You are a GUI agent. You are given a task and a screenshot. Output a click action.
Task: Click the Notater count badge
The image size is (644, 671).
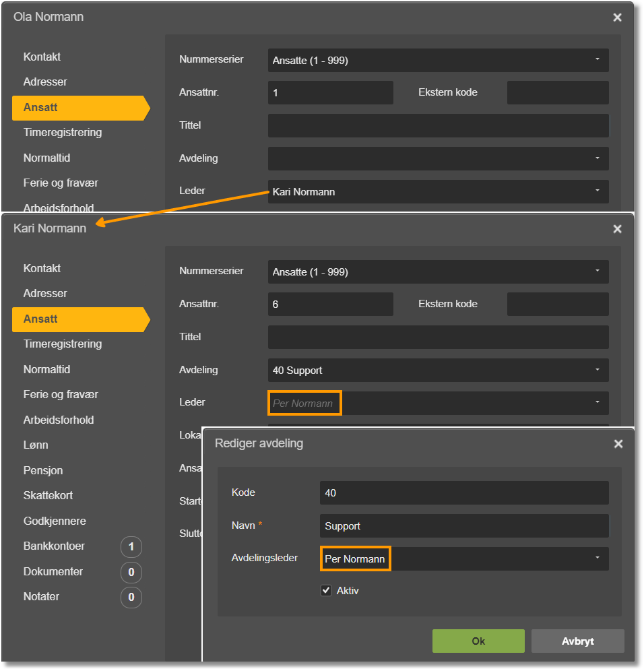131,597
